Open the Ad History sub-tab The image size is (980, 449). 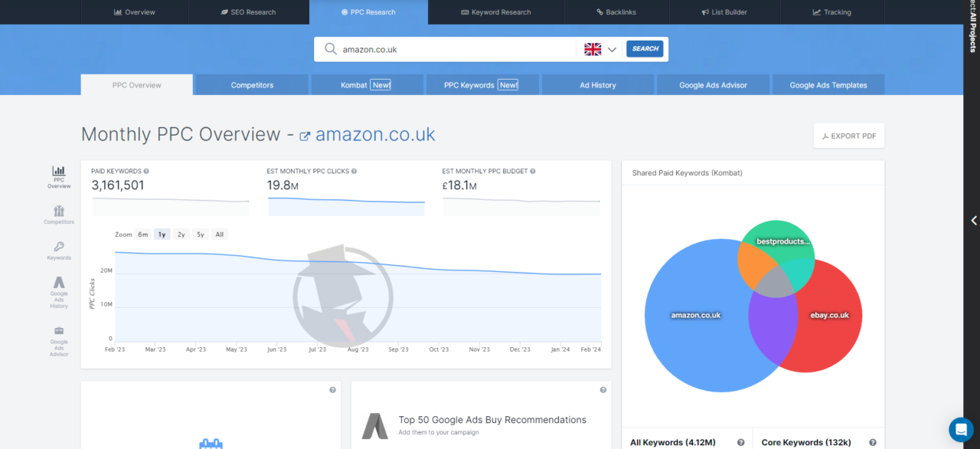pos(597,84)
